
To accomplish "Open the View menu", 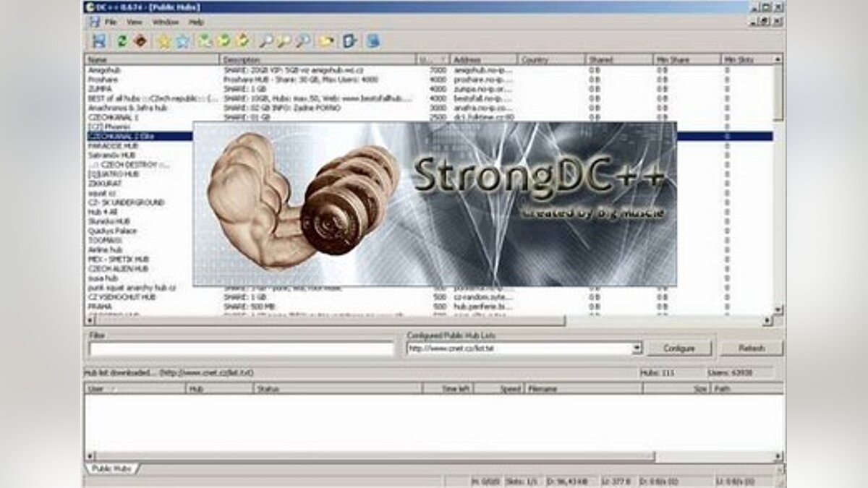I will [x=135, y=22].
